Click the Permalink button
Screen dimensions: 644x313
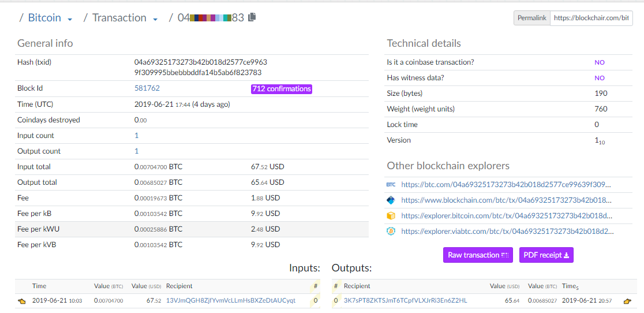[x=532, y=18]
